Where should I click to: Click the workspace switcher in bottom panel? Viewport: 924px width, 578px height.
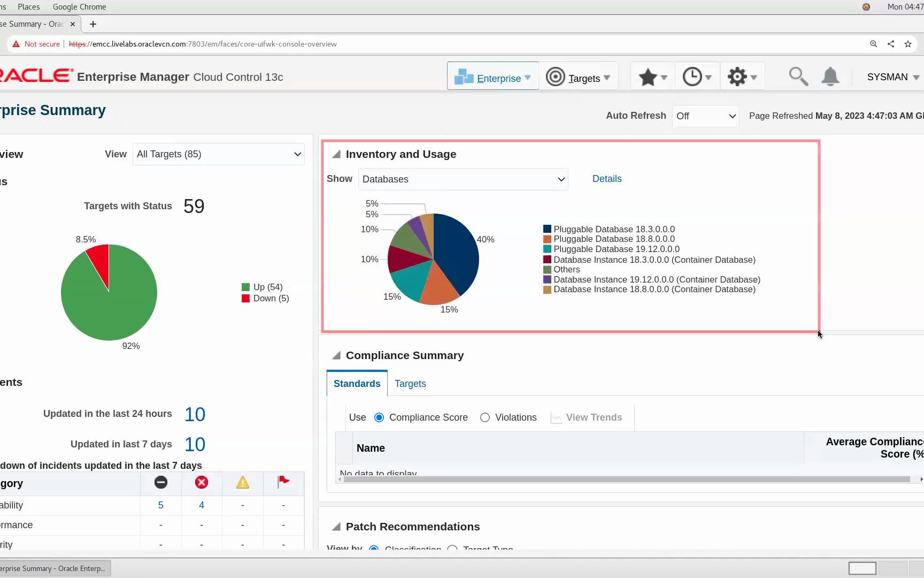[x=885, y=568]
